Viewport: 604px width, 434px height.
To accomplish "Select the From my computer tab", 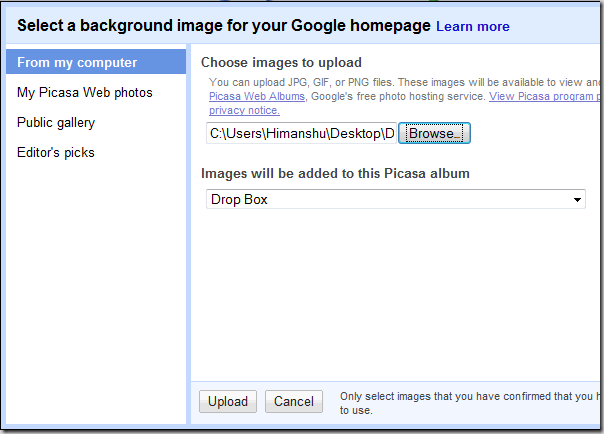I will [x=77, y=62].
